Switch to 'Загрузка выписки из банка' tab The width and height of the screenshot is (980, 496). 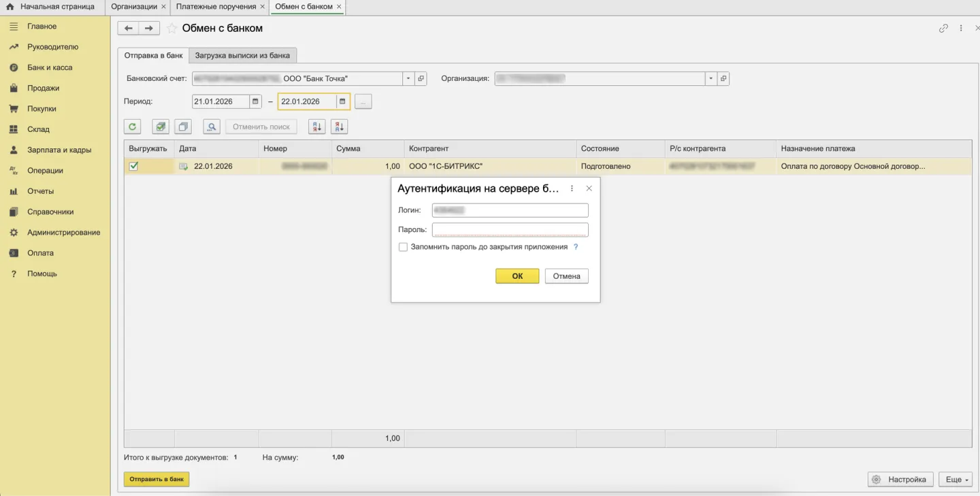click(242, 56)
